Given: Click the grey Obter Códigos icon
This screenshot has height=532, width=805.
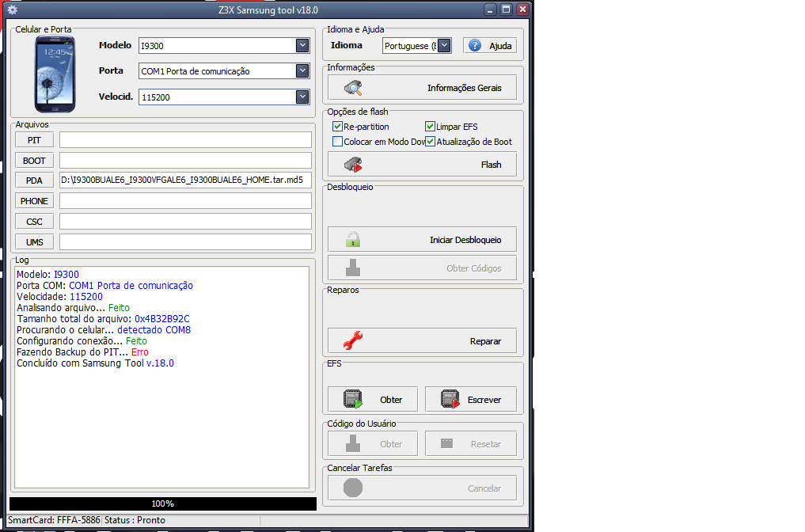Looking at the screenshot, I should tap(353, 268).
